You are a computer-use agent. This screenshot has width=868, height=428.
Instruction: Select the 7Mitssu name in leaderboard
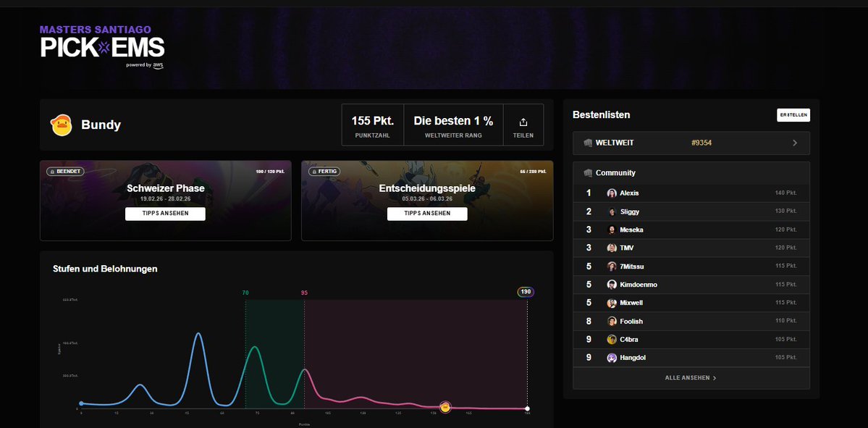[632, 267]
